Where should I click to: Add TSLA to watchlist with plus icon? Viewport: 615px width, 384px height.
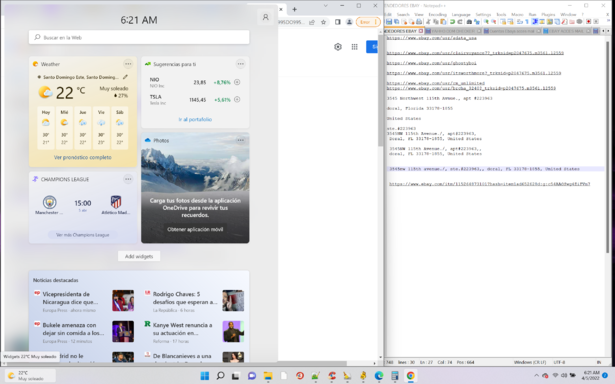coord(237,99)
